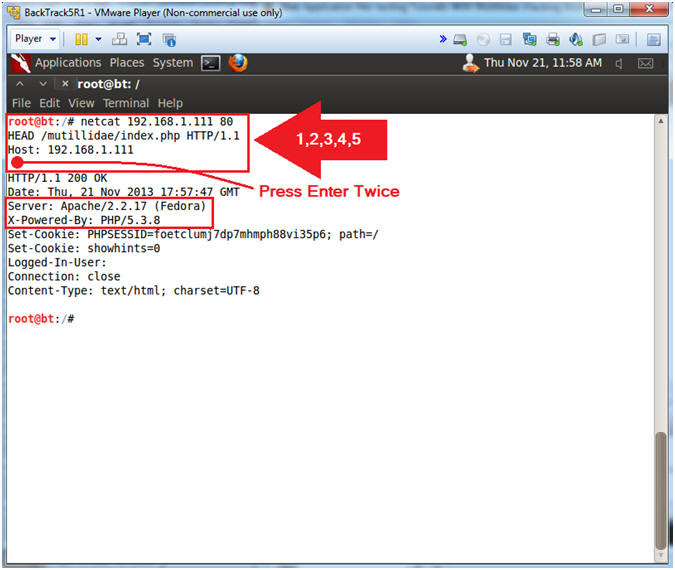Click the VMware window icon in title bar
The width and height of the screenshot is (675, 570).
(14, 12)
